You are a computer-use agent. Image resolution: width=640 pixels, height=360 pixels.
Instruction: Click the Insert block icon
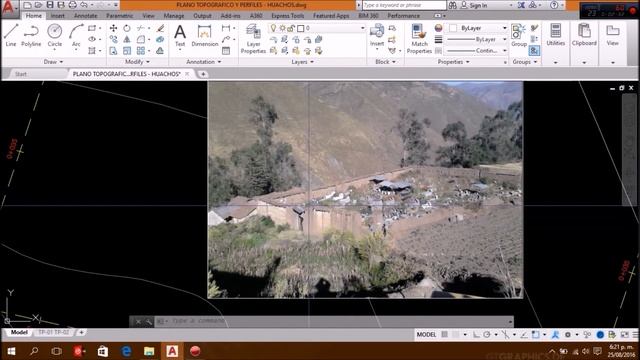[377, 35]
